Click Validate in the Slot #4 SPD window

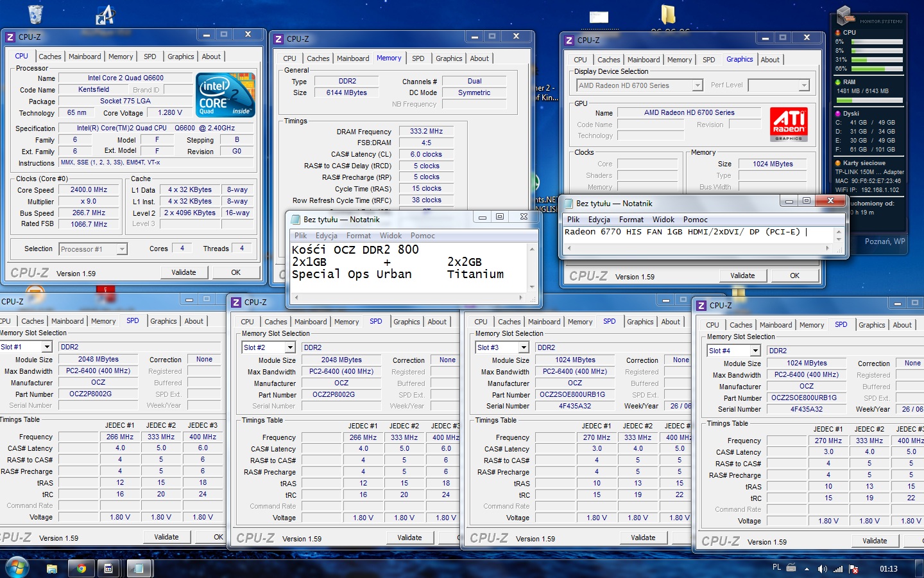pyautogui.click(x=875, y=541)
